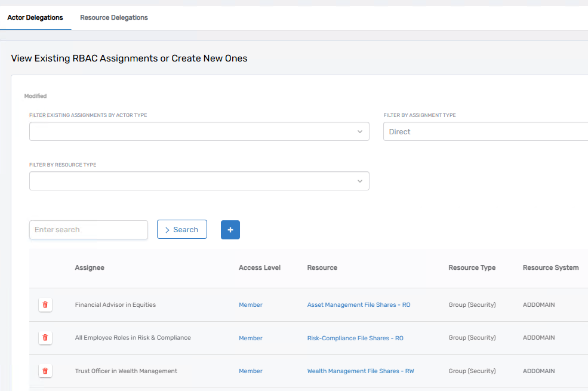The width and height of the screenshot is (588, 391).
Task: Click the chevron of the Actor Type filter
Action: pyautogui.click(x=360, y=131)
